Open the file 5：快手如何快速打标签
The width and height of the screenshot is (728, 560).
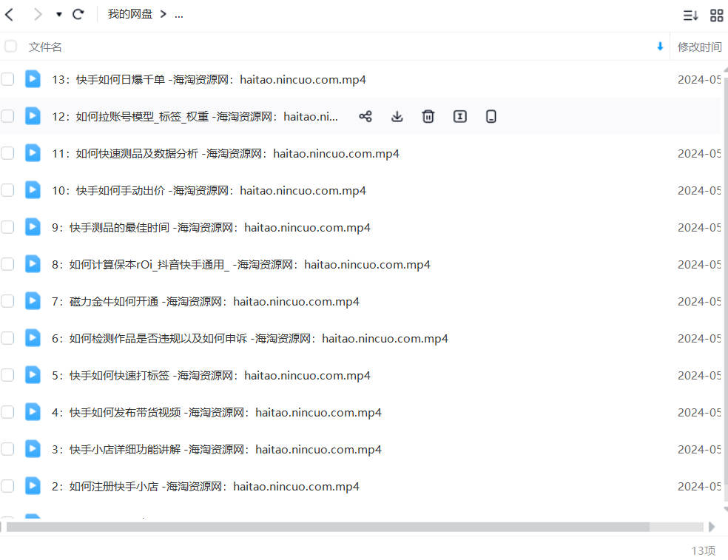(212, 376)
